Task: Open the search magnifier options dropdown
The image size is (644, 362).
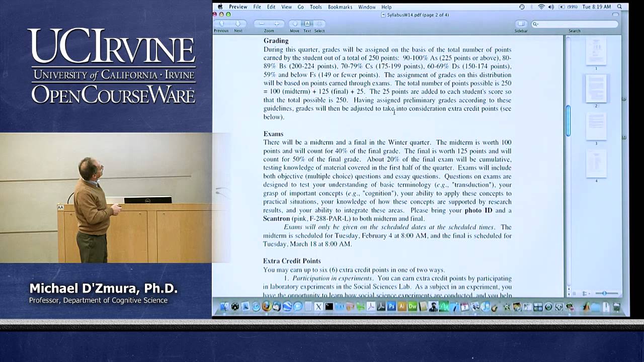Action: [x=536, y=24]
